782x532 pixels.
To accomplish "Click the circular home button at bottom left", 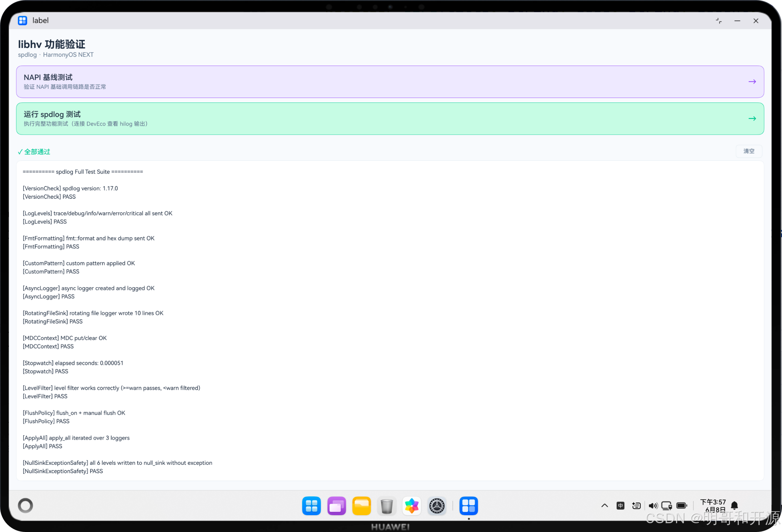I will (x=26, y=506).
